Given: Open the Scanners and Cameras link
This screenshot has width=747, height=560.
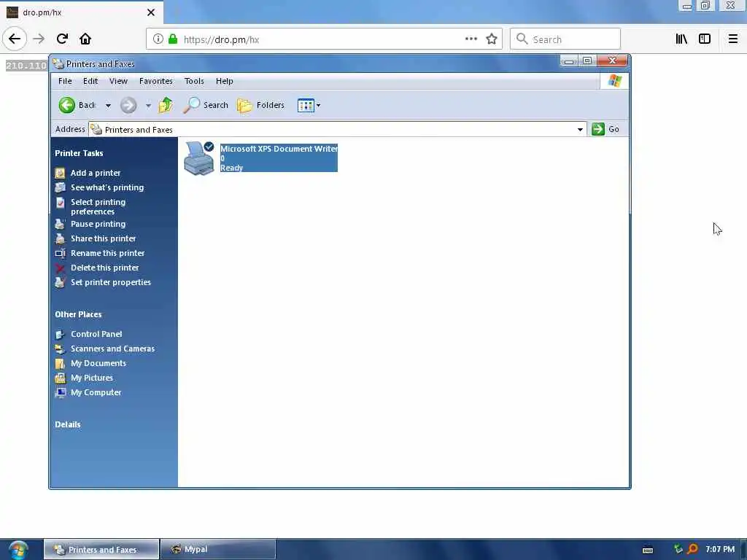Looking at the screenshot, I should tap(112, 349).
